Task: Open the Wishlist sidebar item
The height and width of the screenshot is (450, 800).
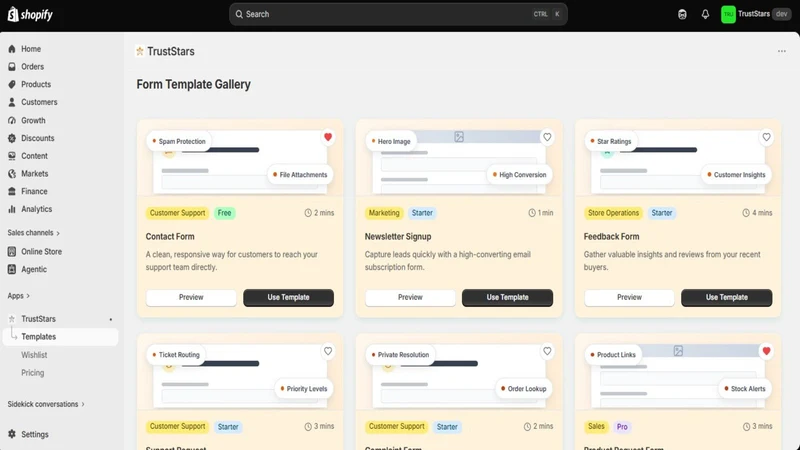Action: [34, 355]
